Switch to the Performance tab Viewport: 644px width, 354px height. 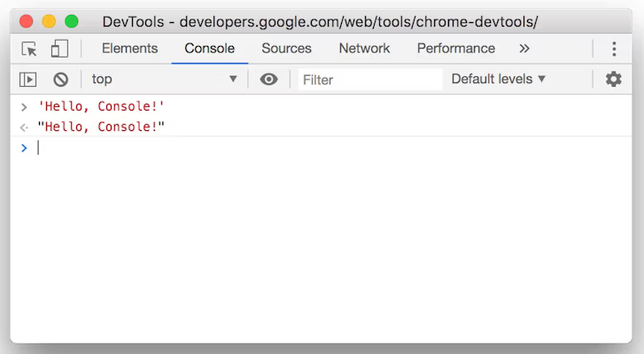(x=456, y=49)
